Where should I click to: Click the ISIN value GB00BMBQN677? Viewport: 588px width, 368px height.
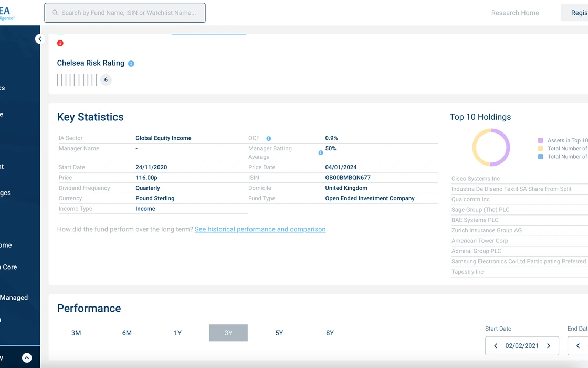348,178
